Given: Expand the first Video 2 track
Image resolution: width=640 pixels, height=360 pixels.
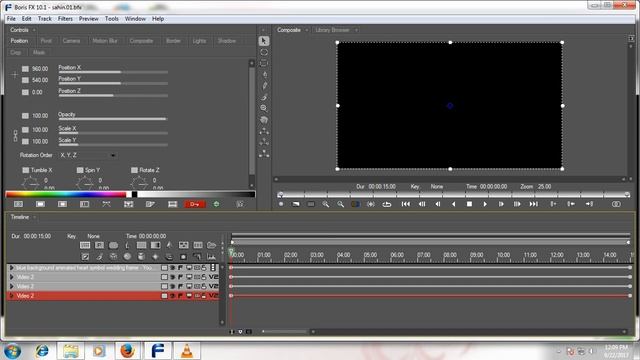Looking at the screenshot, I should [11, 277].
